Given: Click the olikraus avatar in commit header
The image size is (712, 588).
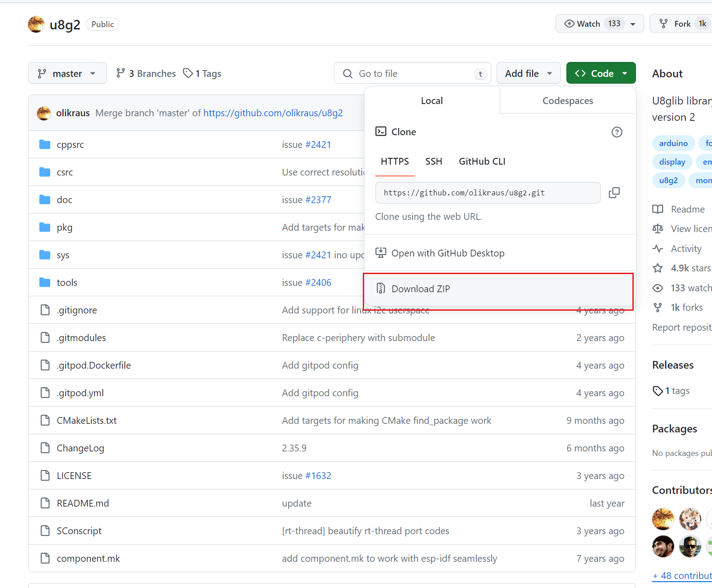Looking at the screenshot, I should [44, 113].
